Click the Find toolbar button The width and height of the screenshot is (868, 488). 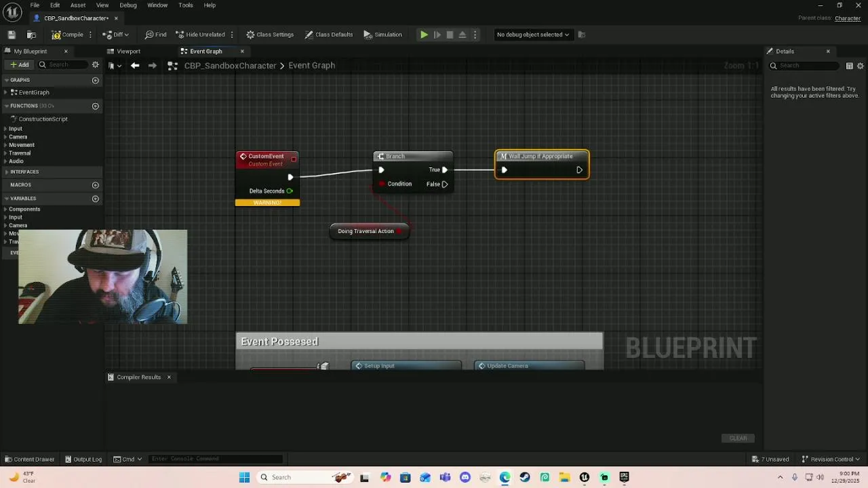(x=155, y=35)
